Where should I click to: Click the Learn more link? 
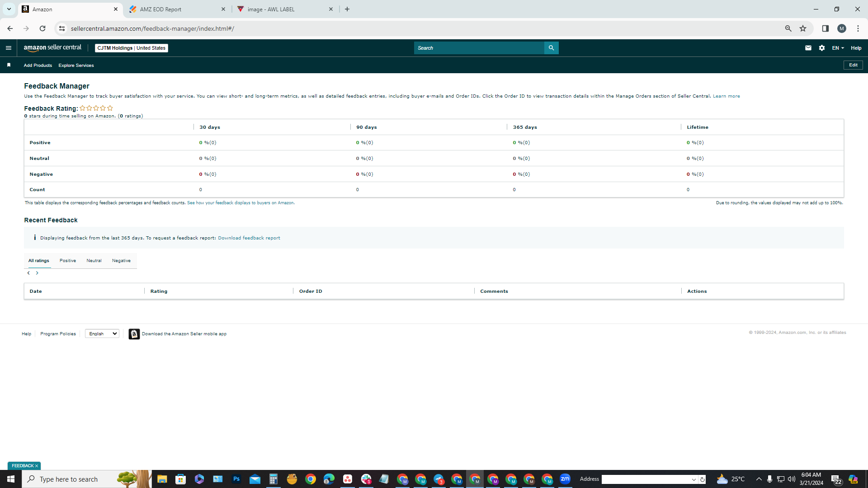tap(726, 96)
